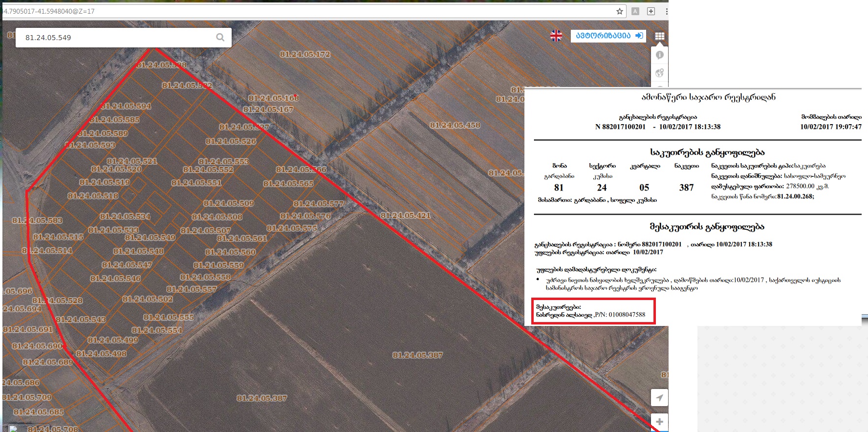Select map parcel label 81.24.05.514
This screenshot has width=868, height=432.
(x=47, y=251)
